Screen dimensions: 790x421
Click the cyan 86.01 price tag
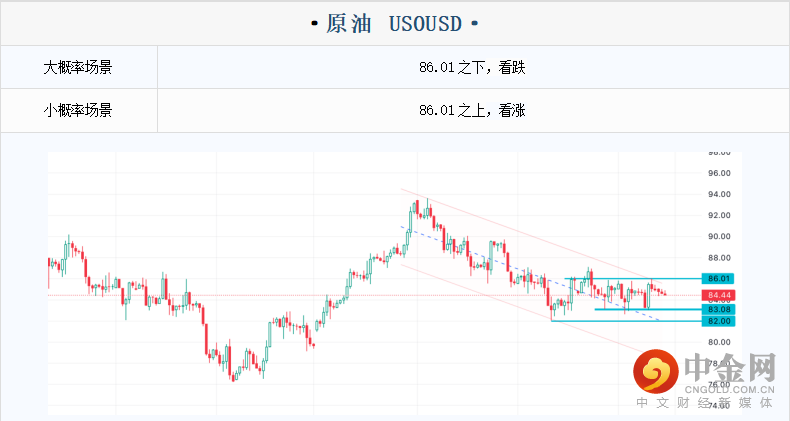[x=719, y=278]
